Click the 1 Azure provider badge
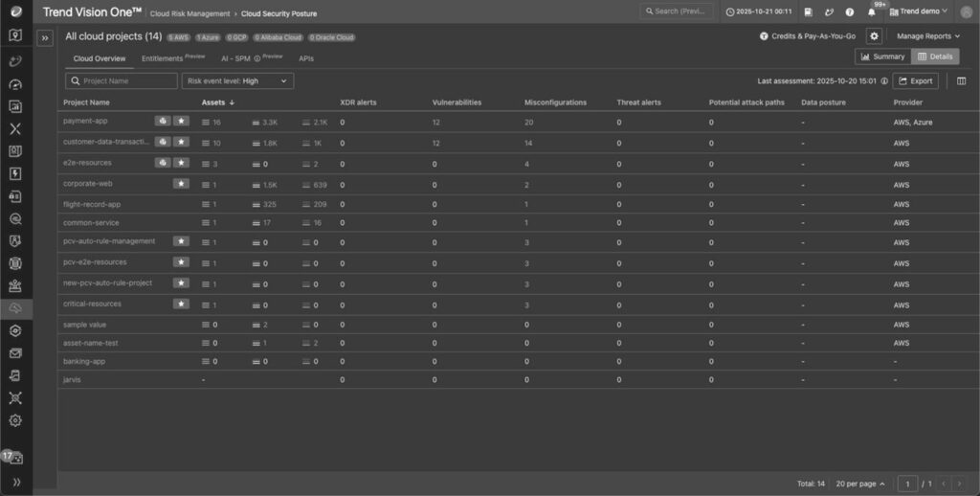 pos(208,37)
